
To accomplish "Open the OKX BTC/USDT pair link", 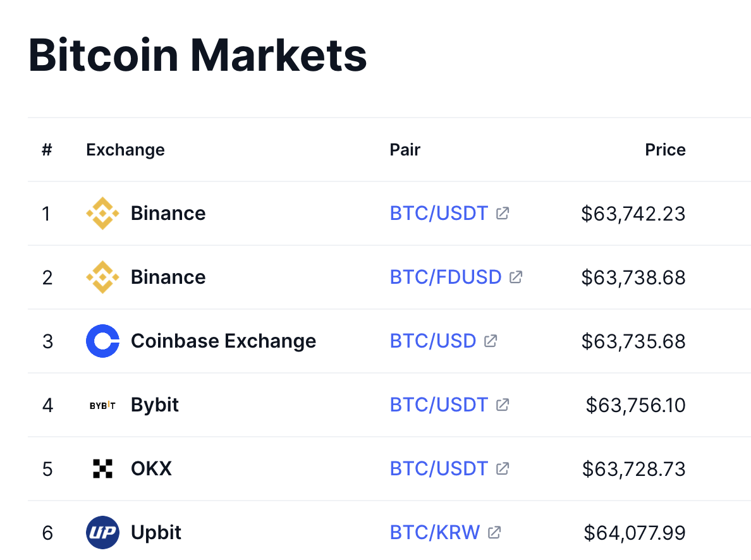I will pos(439,469).
